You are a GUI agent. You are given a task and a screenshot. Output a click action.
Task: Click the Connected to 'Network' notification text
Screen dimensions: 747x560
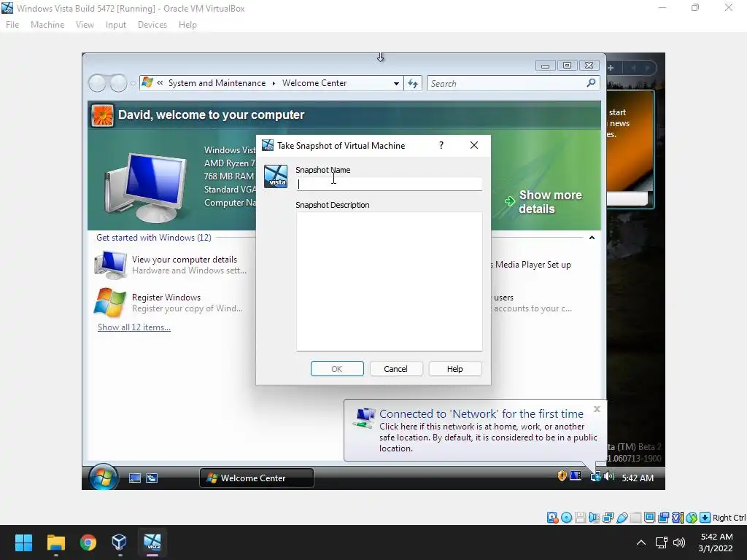point(481,414)
